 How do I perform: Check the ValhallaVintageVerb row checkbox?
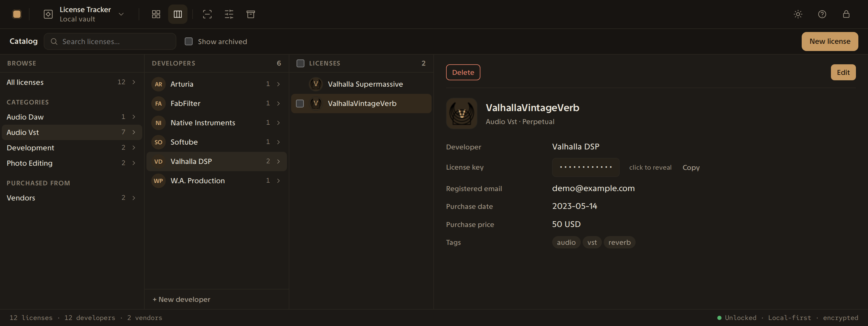pos(300,103)
